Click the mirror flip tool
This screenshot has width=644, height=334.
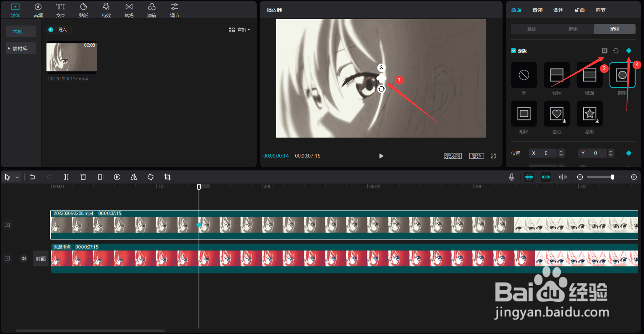tap(134, 177)
